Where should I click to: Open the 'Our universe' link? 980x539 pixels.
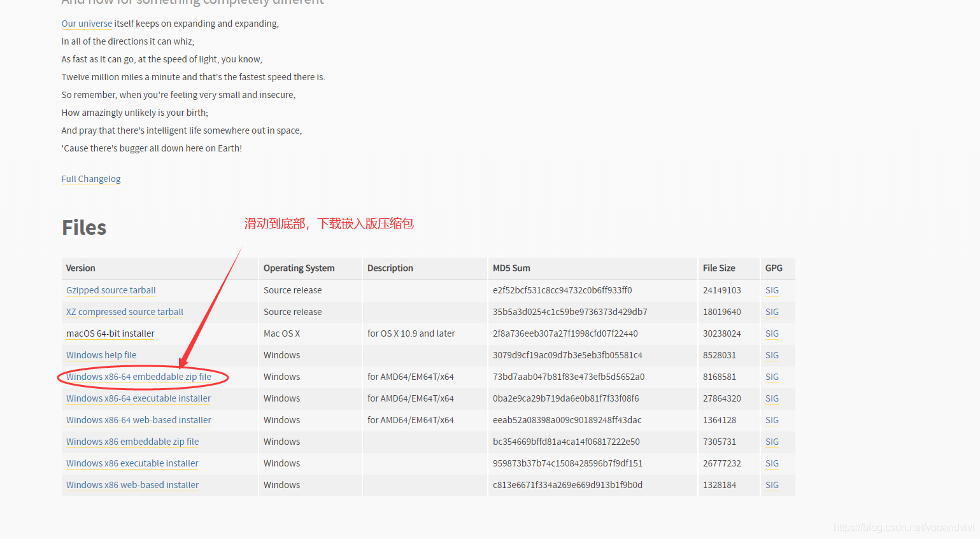87,24
